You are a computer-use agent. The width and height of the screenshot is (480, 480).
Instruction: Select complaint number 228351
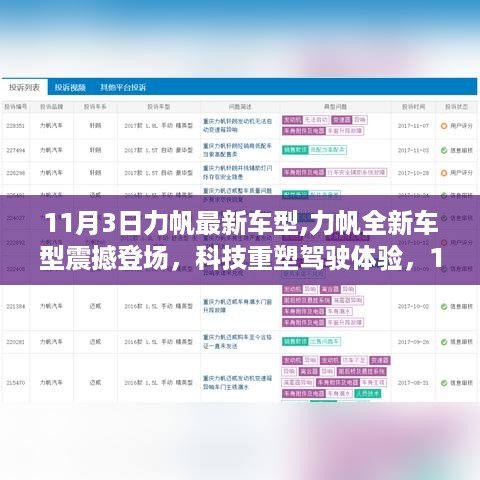pos(15,126)
